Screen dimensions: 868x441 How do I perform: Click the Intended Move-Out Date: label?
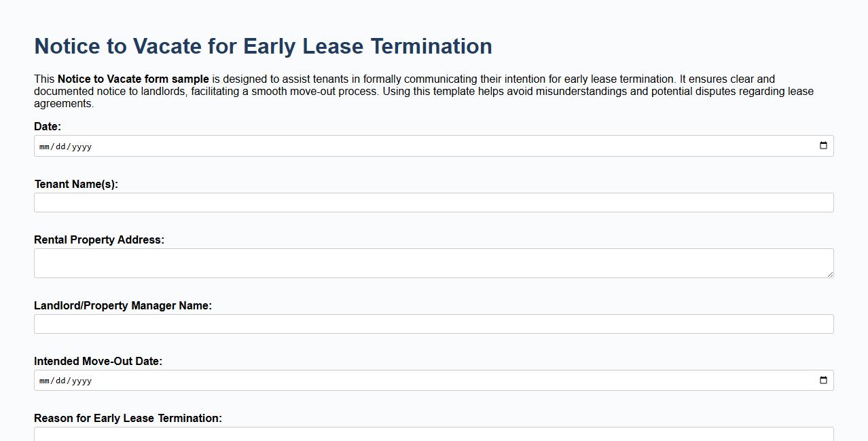click(98, 361)
